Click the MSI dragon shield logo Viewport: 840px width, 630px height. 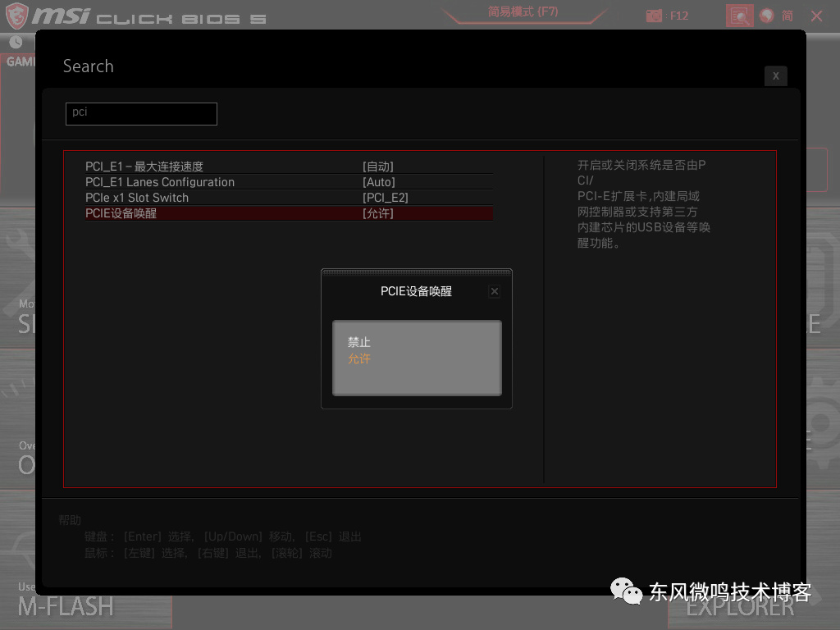[x=16, y=16]
